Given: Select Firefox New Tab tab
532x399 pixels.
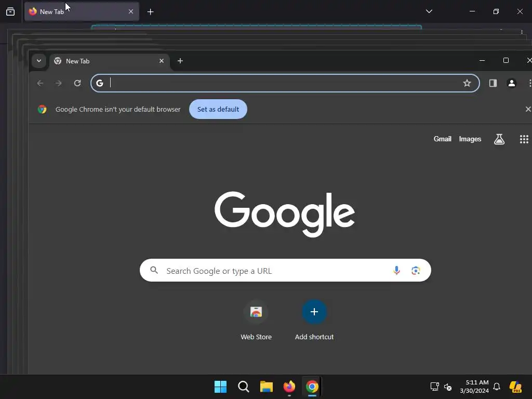Looking at the screenshot, I should tap(82, 11).
